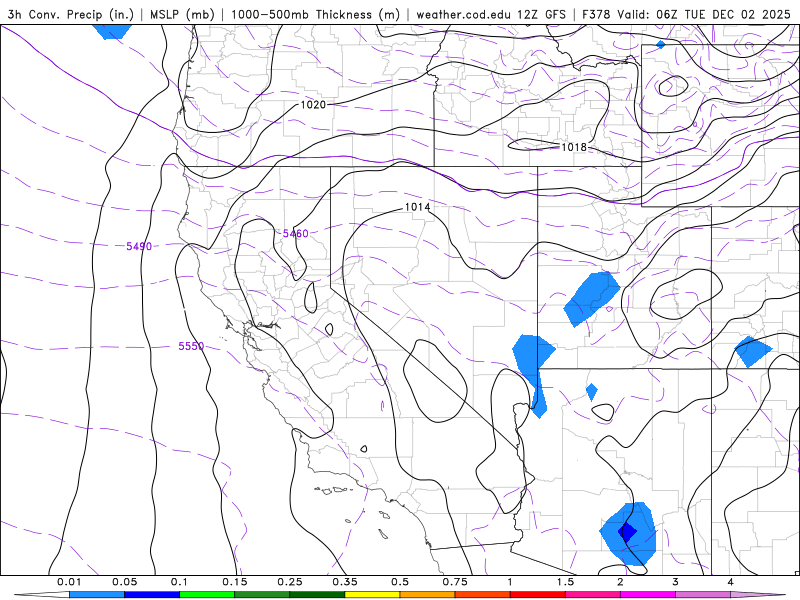Viewport: 800px width, 600px height.
Task: Click the 1020 isobar label
Action: tap(313, 105)
